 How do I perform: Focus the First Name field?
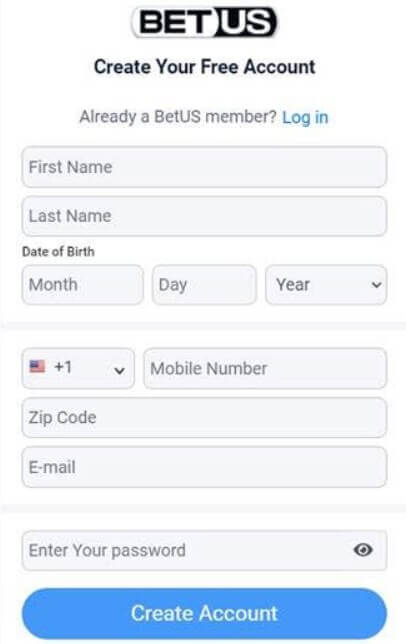pos(204,167)
